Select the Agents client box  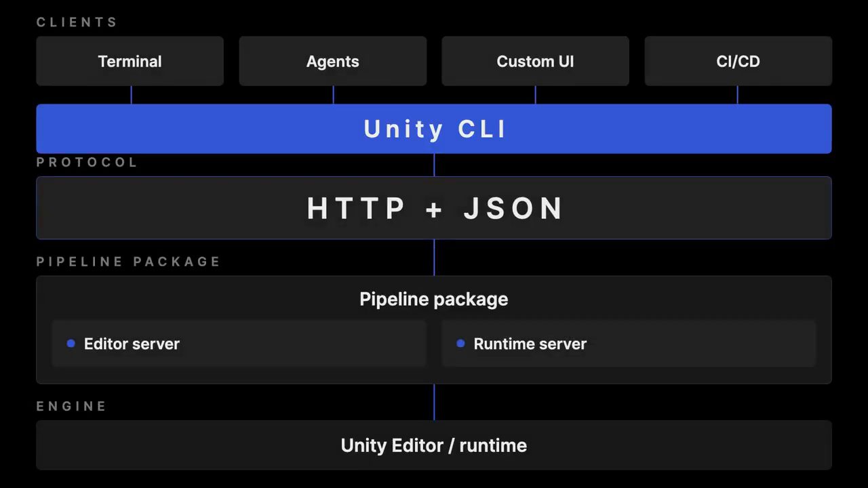click(x=332, y=61)
